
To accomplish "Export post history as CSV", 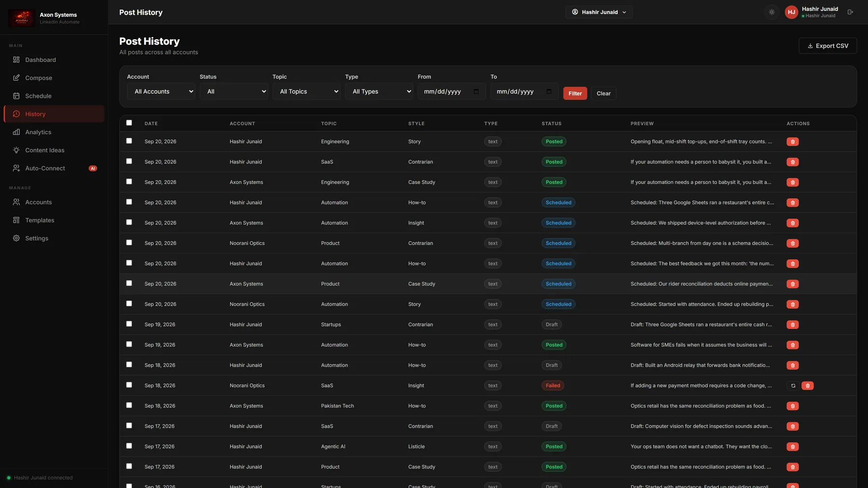I will click(827, 46).
